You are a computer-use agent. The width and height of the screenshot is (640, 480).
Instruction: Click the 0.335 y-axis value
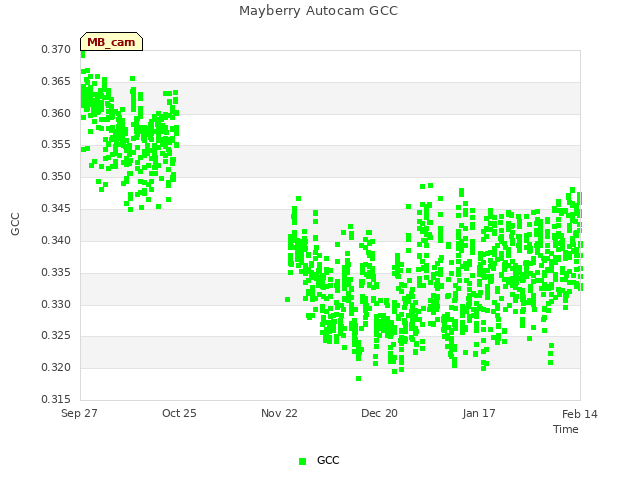[56, 272]
